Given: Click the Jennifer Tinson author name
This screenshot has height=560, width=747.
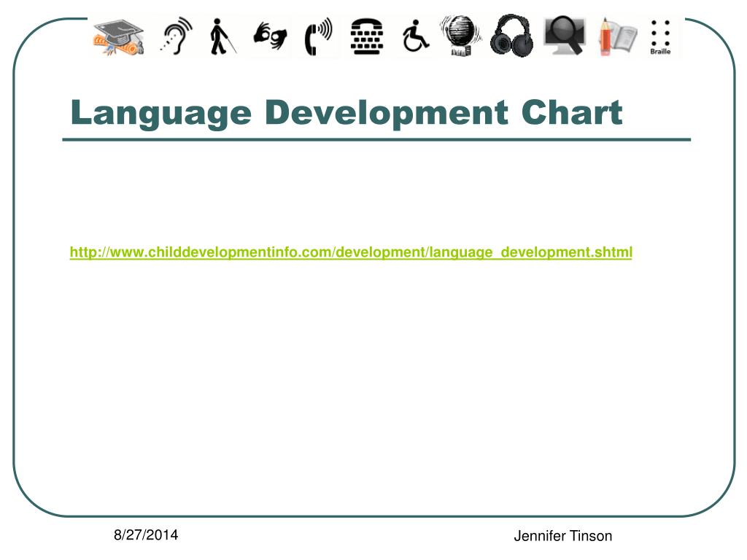Looking at the screenshot, I should pyautogui.click(x=562, y=536).
